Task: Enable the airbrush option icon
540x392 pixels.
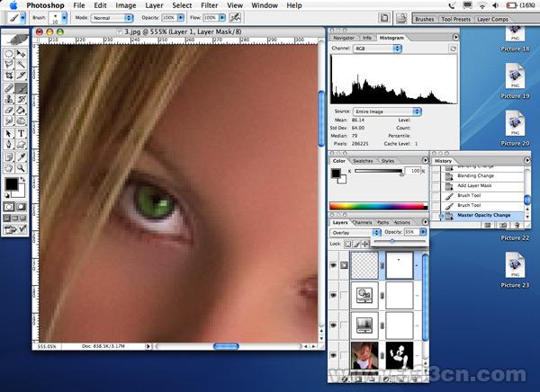Action: (x=235, y=17)
